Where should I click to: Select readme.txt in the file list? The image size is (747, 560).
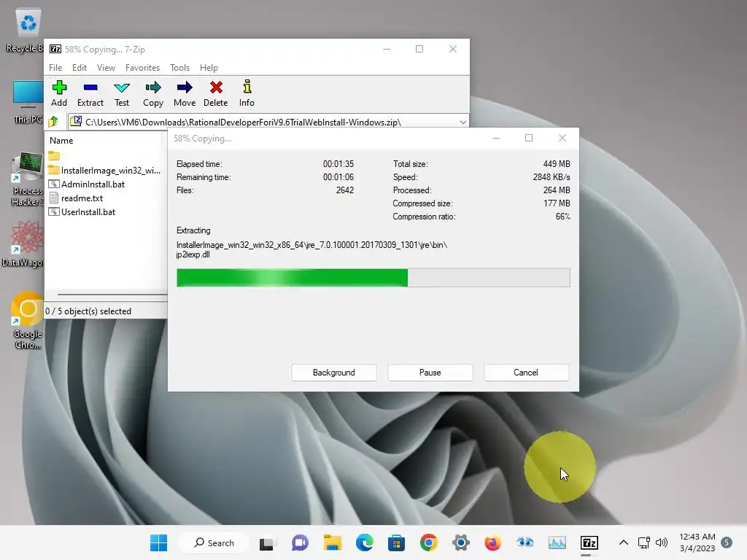[76, 198]
